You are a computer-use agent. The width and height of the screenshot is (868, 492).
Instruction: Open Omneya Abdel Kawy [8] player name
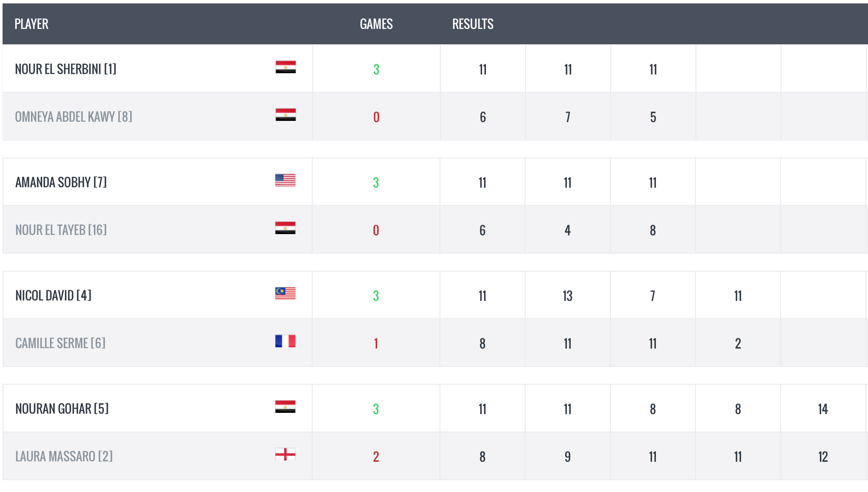74,117
